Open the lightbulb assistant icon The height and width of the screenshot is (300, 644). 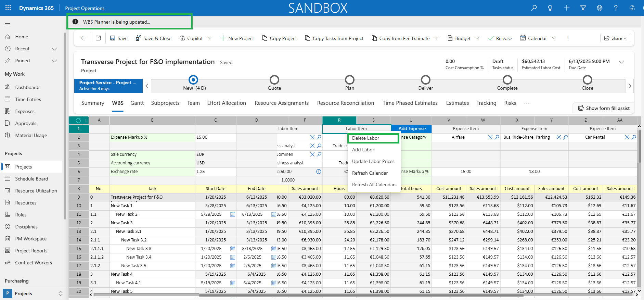(x=550, y=8)
